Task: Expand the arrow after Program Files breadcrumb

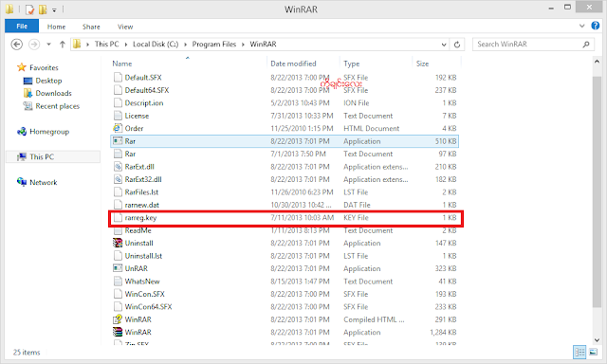Action: (x=243, y=45)
